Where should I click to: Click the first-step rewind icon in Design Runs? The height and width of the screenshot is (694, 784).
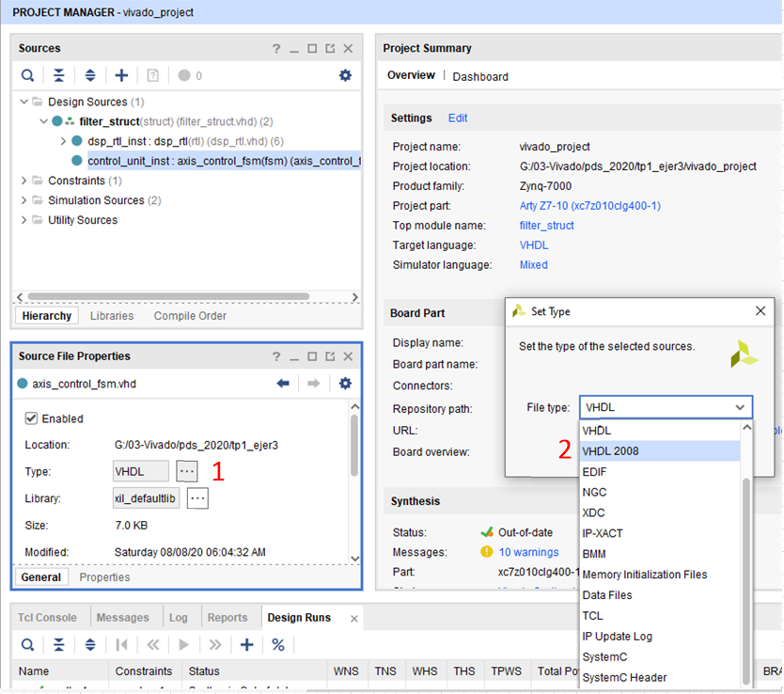pyautogui.click(x=121, y=644)
